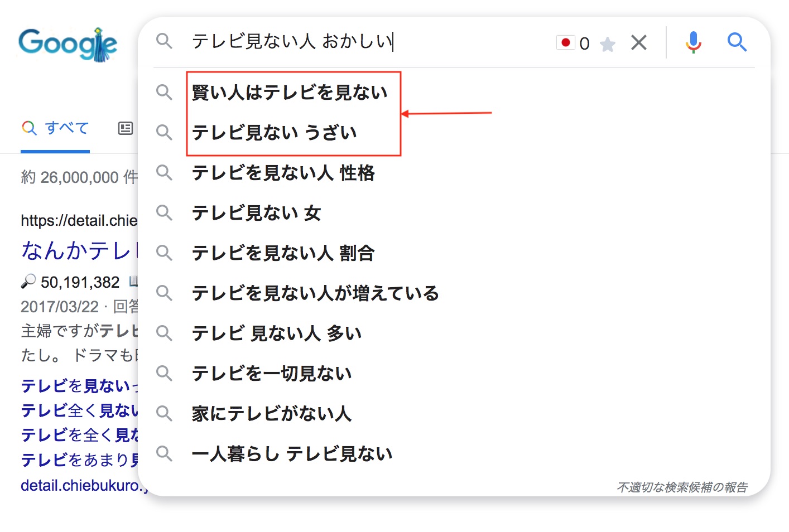Start voice search with the microphone icon

coord(693,42)
